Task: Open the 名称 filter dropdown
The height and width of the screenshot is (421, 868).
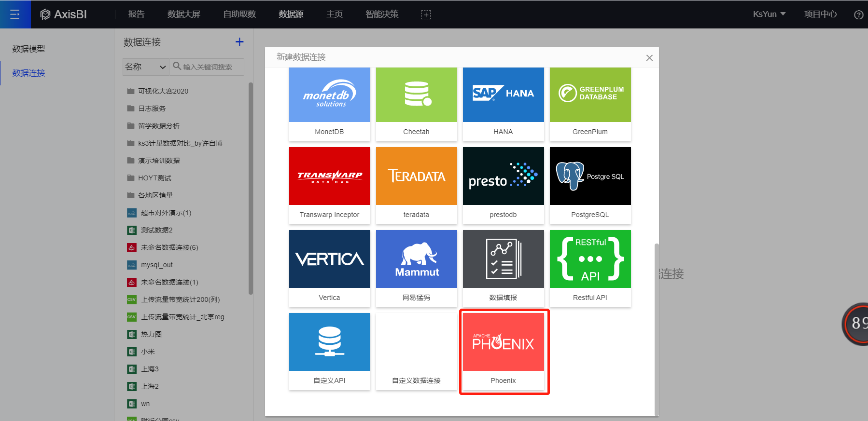Action: 145,67
